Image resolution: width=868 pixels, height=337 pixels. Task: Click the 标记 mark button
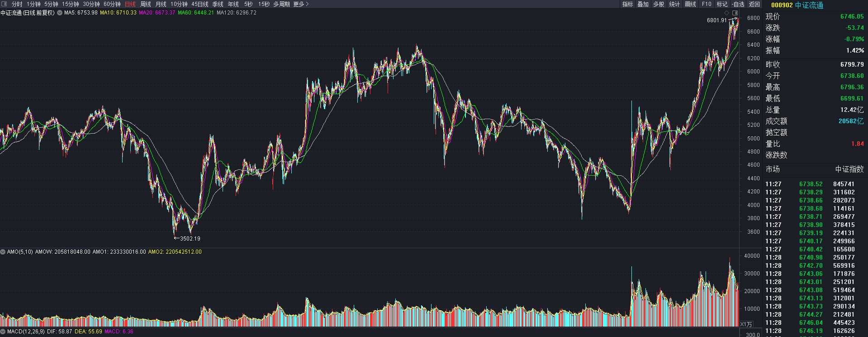click(722, 4)
